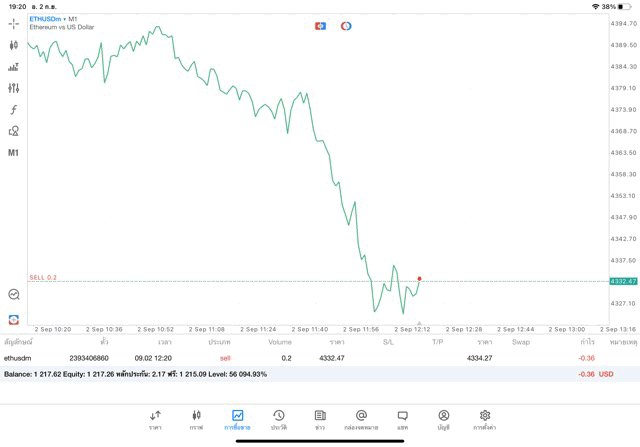Open candlestick chart type icon

[14, 45]
